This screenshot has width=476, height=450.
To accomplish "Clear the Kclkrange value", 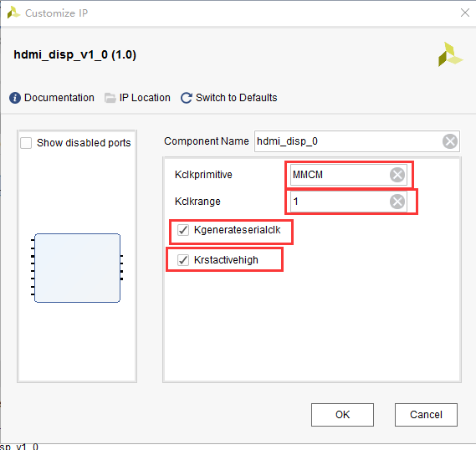I will (x=397, y=202).
